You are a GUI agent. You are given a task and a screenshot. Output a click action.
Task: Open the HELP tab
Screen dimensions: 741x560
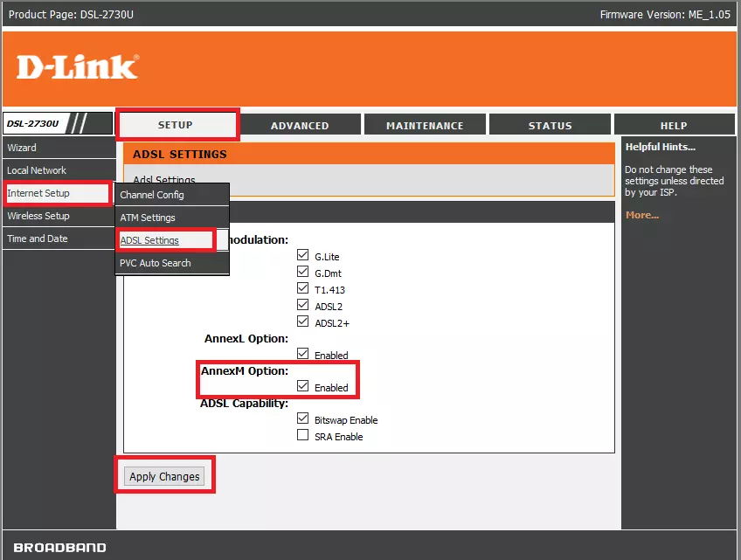674,126
